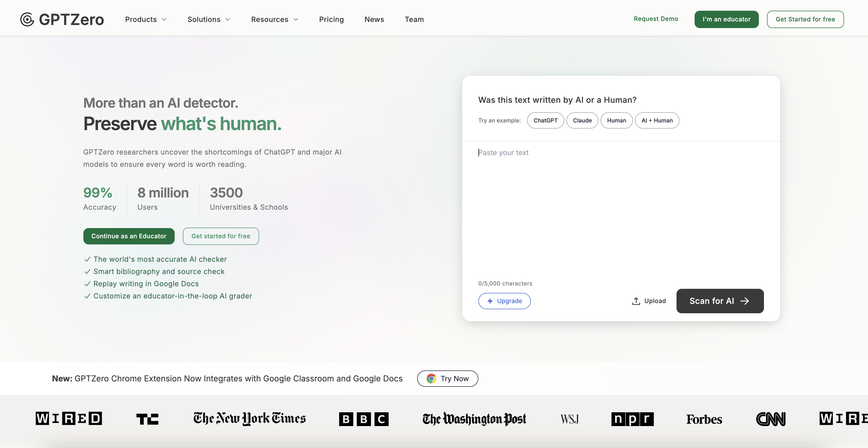The height and width of the screenshot is (448, 868).
Task: Load the AI + Human example
Action: tap(657, 120)
